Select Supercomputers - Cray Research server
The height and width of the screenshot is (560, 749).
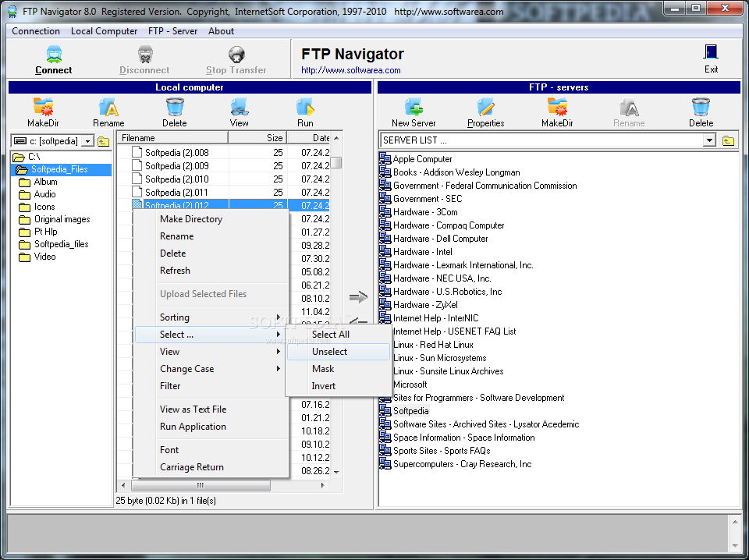[x=462, y=464]
